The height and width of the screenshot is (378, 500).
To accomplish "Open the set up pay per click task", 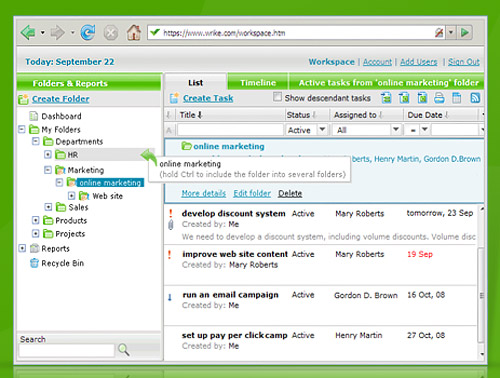I will (x=234, y=336).
